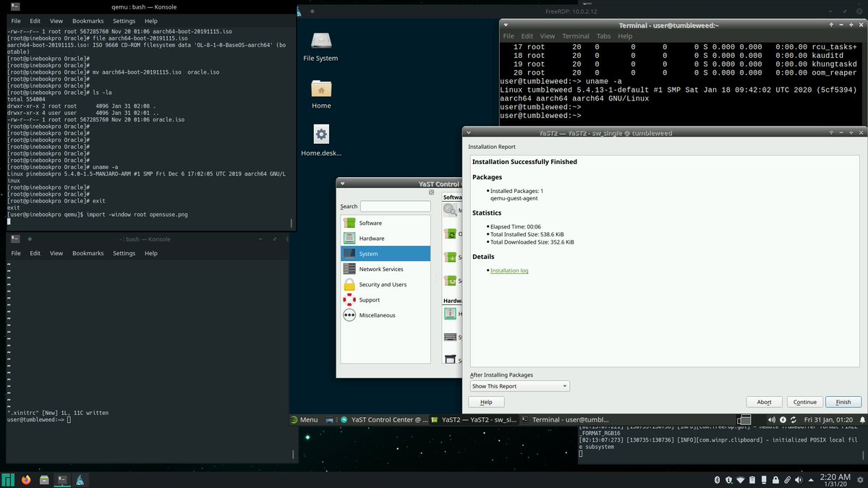
Task: Focus the YaST Search input field
Action: (395, 206)
